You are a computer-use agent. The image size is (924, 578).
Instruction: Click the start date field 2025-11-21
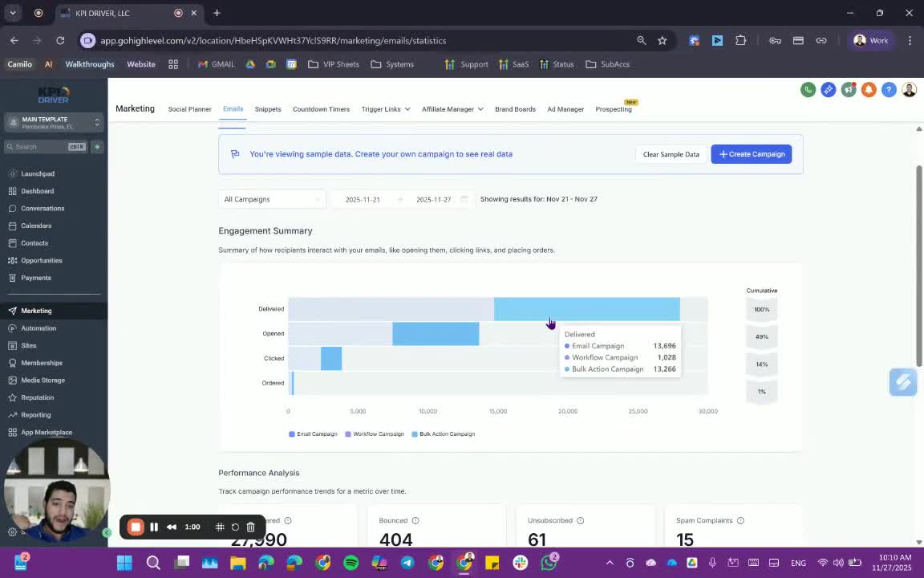point(363,199)
